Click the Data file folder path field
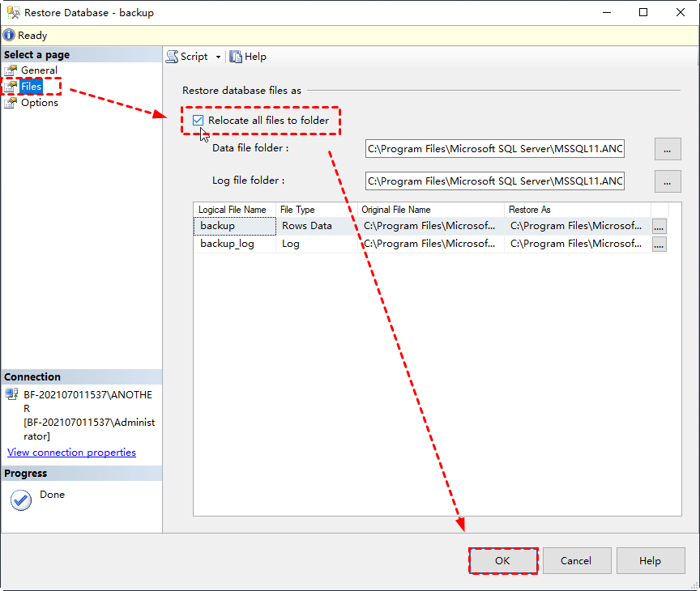 coord(494,149)
